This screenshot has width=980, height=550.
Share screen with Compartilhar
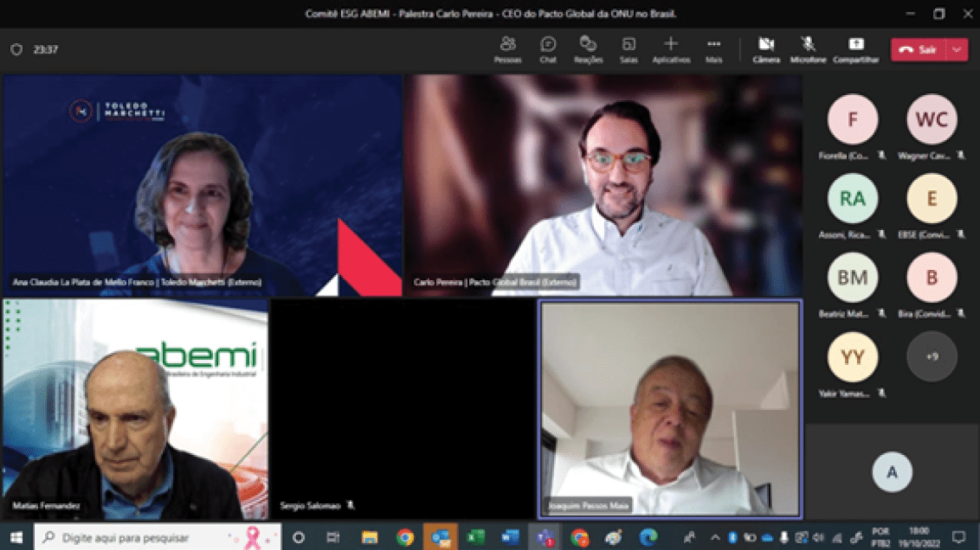pos(855,48)
